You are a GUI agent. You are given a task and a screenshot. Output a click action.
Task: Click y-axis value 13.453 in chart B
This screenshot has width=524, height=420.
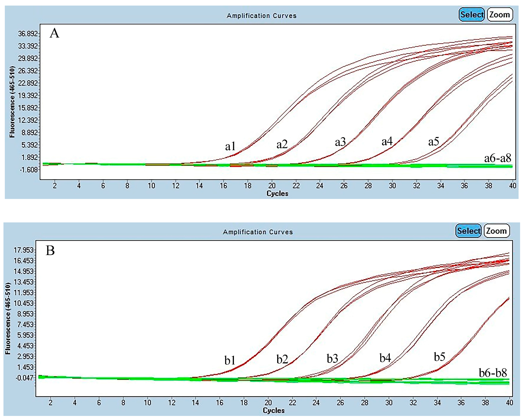(23, 282)
